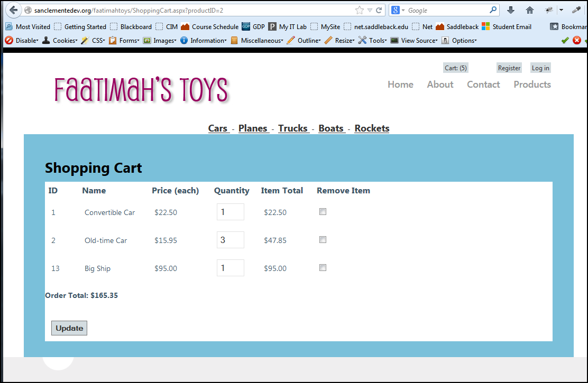Go to the About page in navigation
The height and width of the screenshot is (383, 588).
click(440, 85)
